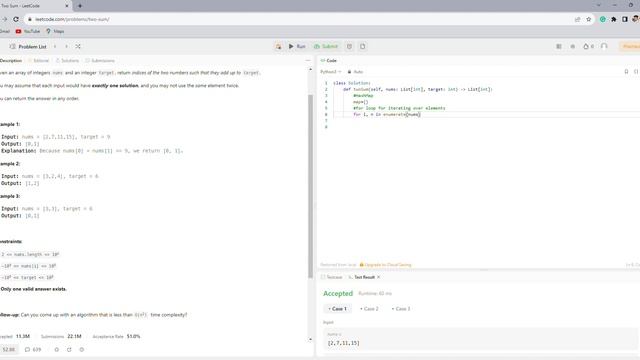Screen dimensions: 640x360
Task: Open the profile avatar icon
Action: (x=604, y=46)
